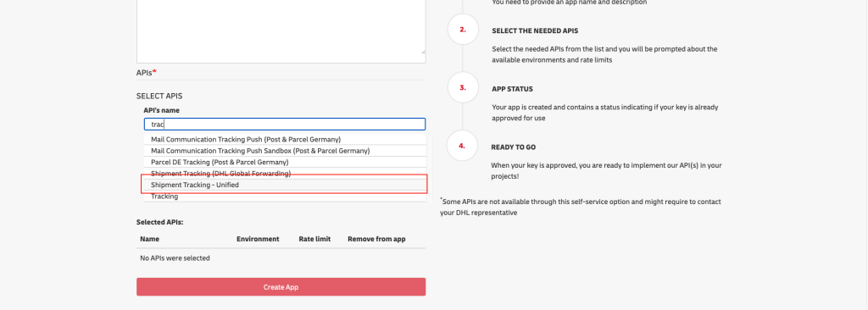
Task: Select the plain Tracking API option
Action: [x=285, y=197]
